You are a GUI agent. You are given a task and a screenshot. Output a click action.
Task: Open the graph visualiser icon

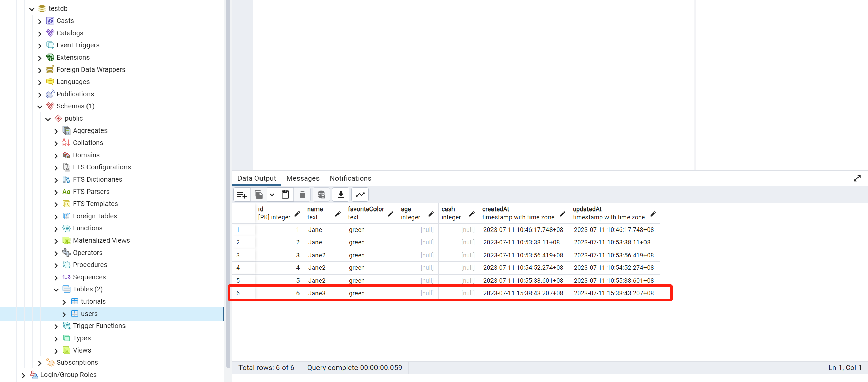tap(360, 195)
